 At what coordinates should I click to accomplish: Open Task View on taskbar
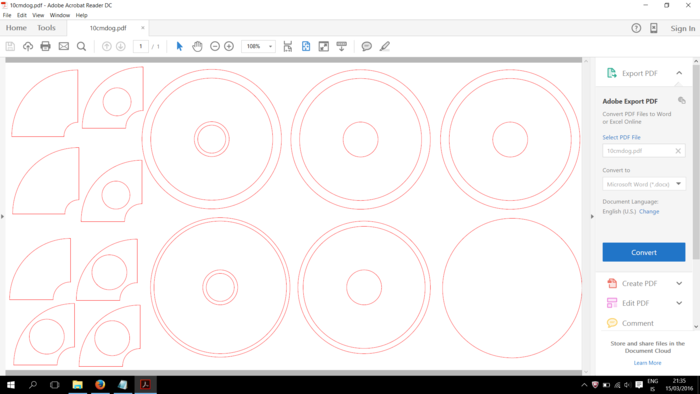coord(54,385)
